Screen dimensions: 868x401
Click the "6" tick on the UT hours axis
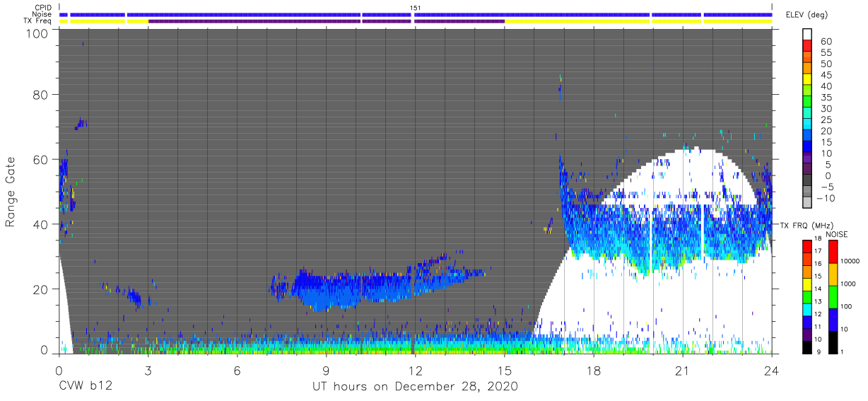(x=237, y=371)
